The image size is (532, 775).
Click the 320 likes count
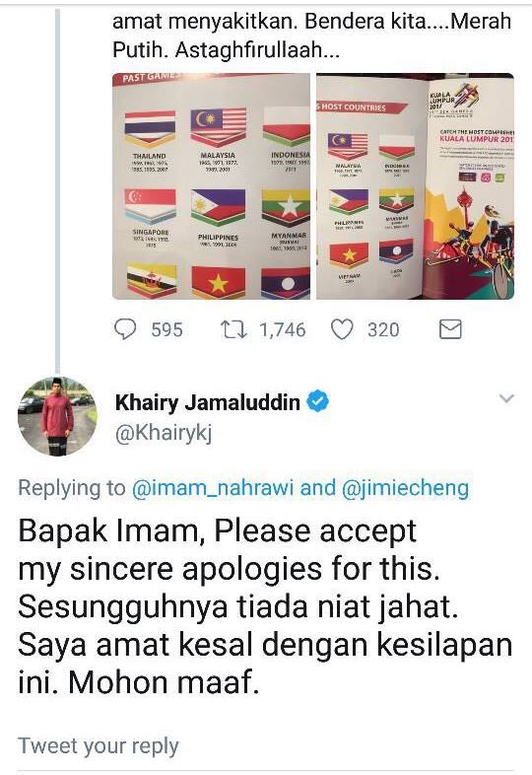pyautogui.click(x=383, y=329)
